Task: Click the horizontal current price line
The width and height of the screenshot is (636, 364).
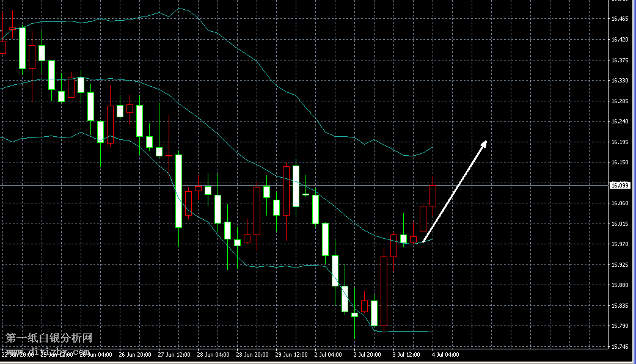Action: (x=519, y=184)
